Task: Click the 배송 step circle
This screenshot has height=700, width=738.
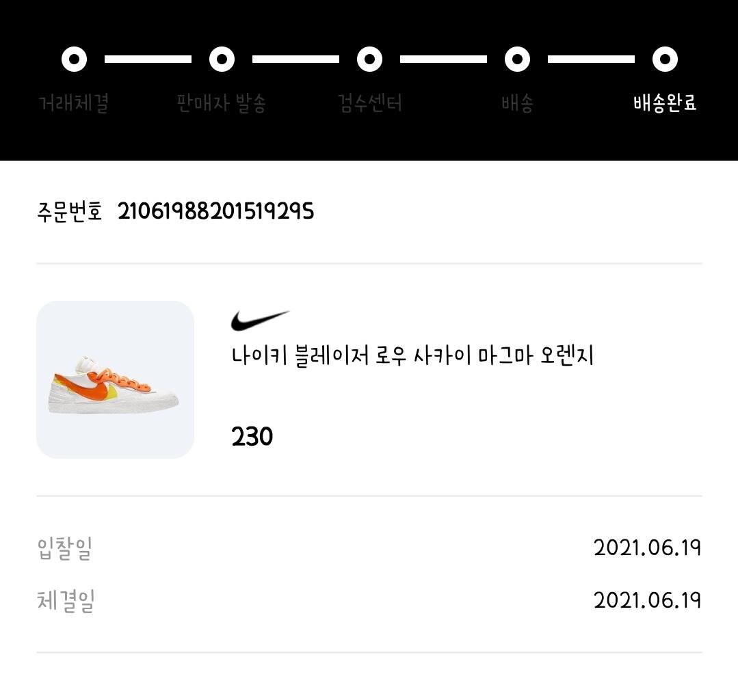Action: [x=518, y=59]
